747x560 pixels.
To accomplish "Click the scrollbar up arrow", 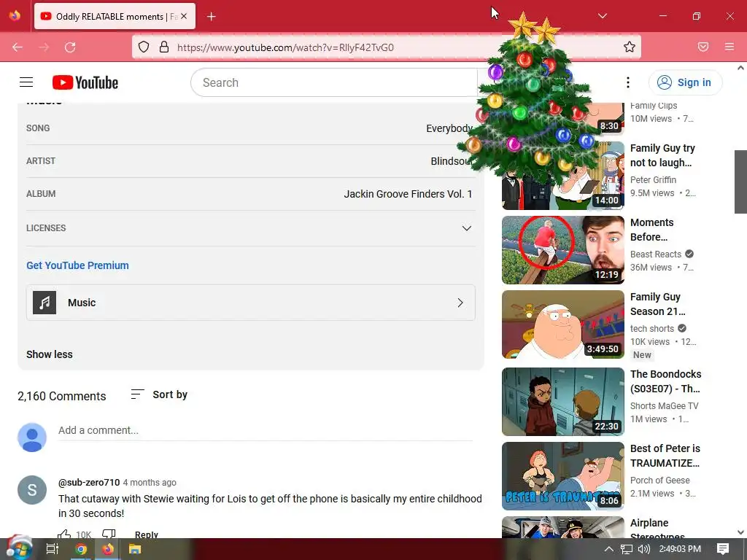I will coord(740,68).
